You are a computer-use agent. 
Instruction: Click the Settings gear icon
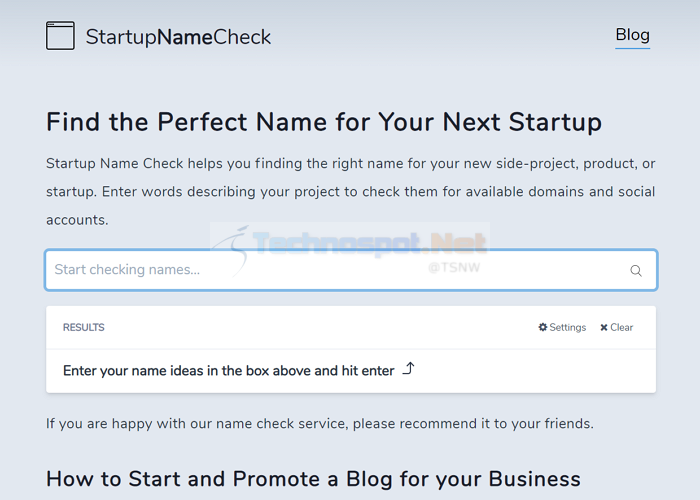click(543, 327)
